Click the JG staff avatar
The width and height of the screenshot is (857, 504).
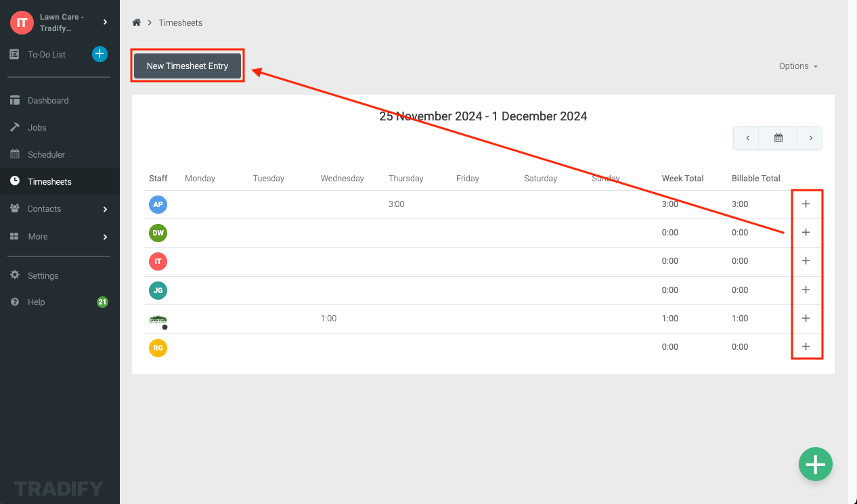(x=158, y=290)
